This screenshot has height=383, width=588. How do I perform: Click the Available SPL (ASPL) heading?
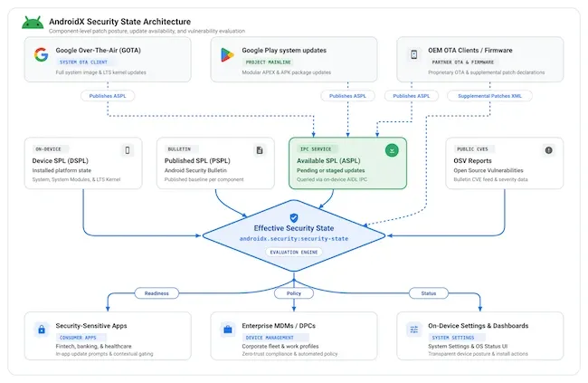pos(328,160)
